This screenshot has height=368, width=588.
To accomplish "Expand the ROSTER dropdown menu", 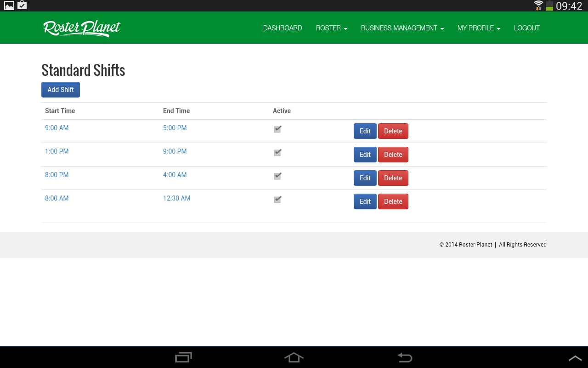I will click(x=332, y=28).
